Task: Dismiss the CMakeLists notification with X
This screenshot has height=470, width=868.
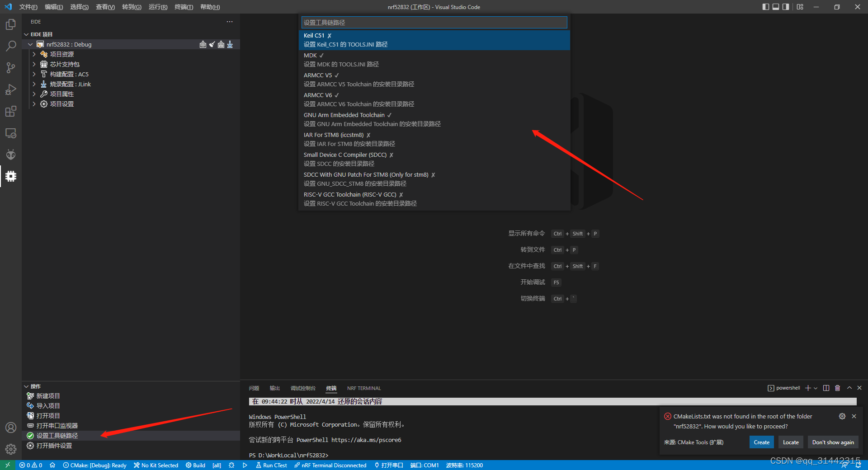Action: coord(854,416)
